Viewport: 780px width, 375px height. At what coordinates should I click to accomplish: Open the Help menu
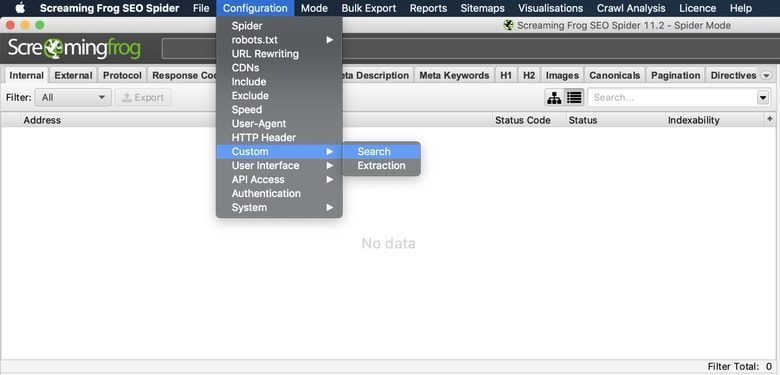(741, 8)
